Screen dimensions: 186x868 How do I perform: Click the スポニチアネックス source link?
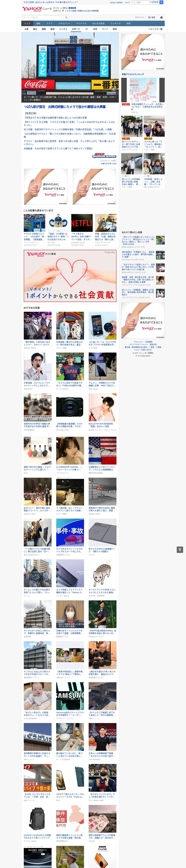(x=109, y=164)
